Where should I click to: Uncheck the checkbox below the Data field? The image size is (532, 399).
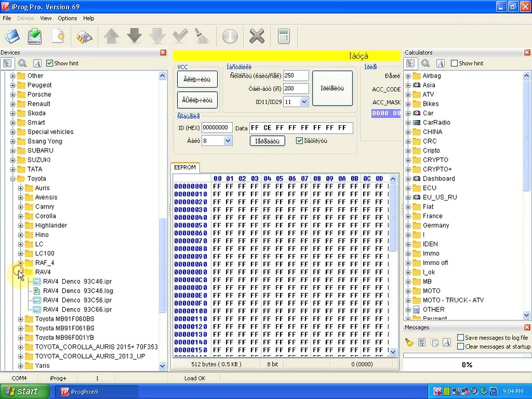(299, 140)
